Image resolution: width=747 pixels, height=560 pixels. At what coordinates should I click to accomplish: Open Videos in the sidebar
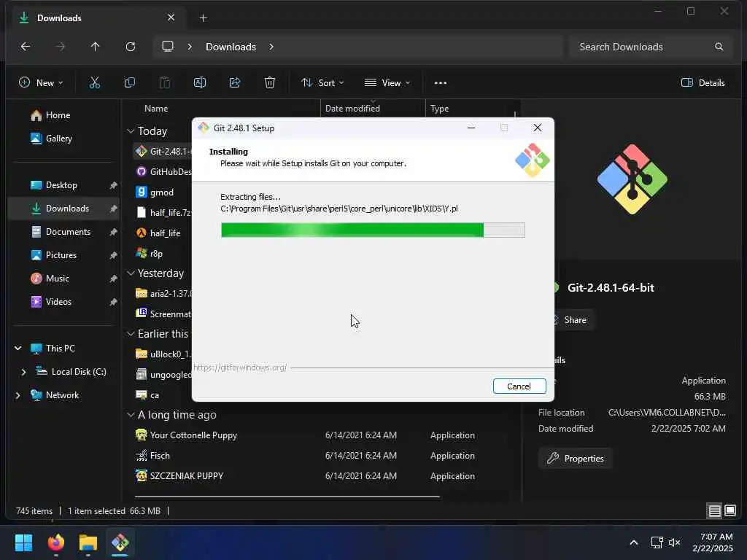(x=58, y=301)
